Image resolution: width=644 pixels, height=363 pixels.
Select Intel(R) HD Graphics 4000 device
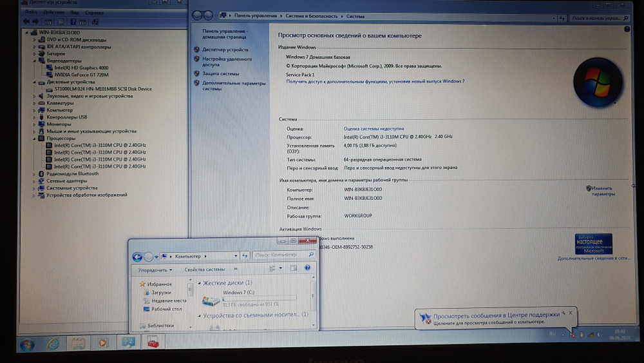pyautogui.click(x=81, y=68)
